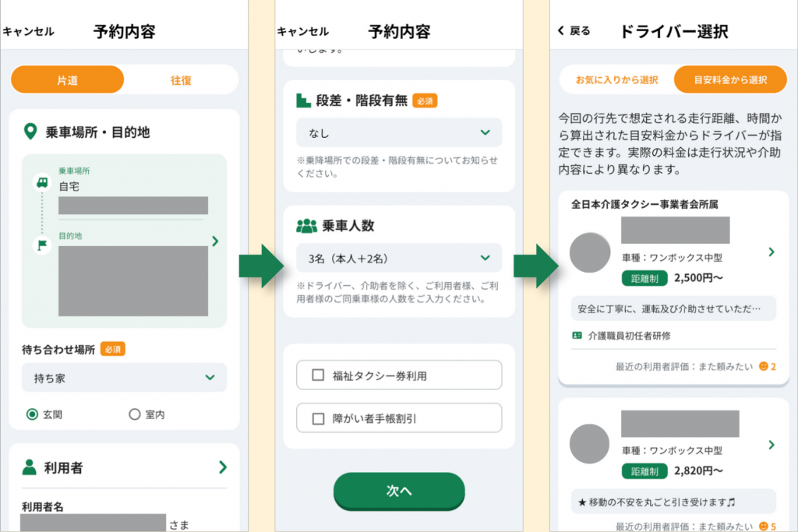This screenshot has height=532, width=798.
Task: Click the green user person icon
Action: point(30,467)
